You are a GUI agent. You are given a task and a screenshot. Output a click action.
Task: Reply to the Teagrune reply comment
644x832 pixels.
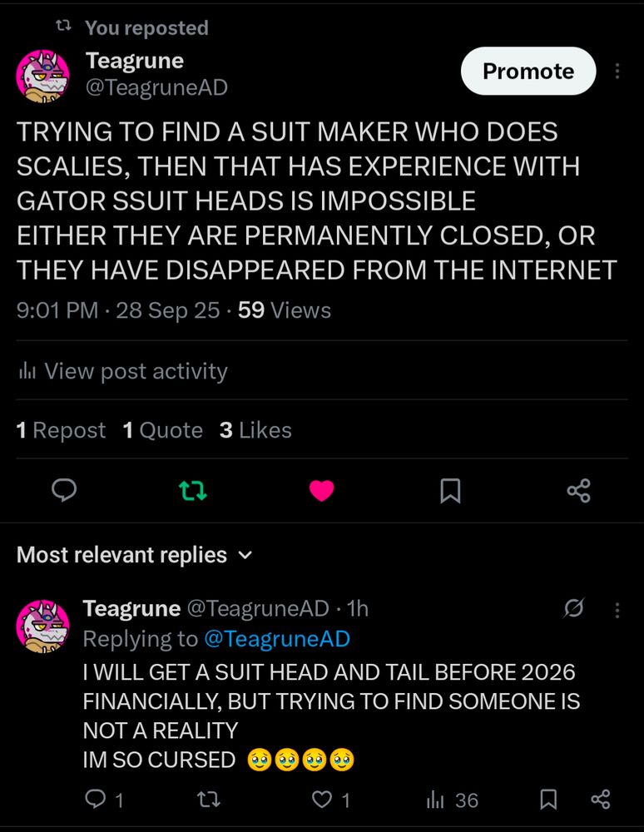pyautogui.click(x=95, y=800)
